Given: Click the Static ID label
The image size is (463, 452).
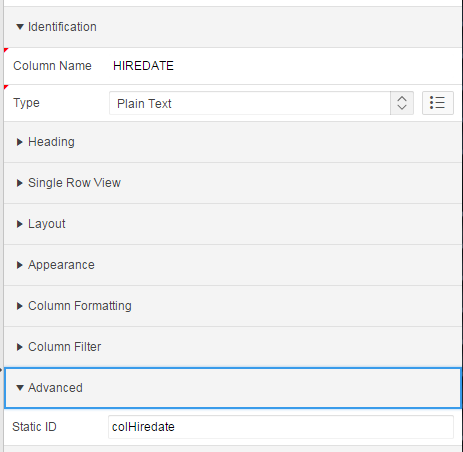Looking at the screenshot, I should (x=34, y=427).
